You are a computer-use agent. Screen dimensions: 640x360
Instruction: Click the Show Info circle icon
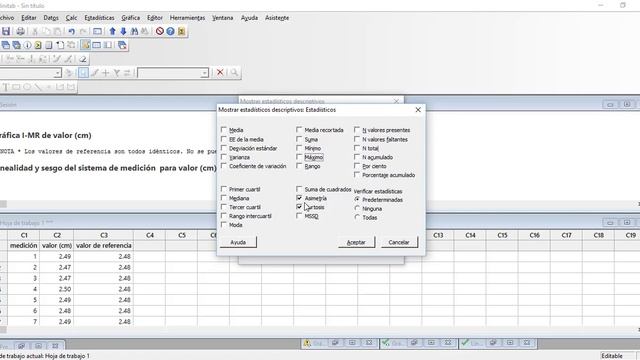click(27, 45)
